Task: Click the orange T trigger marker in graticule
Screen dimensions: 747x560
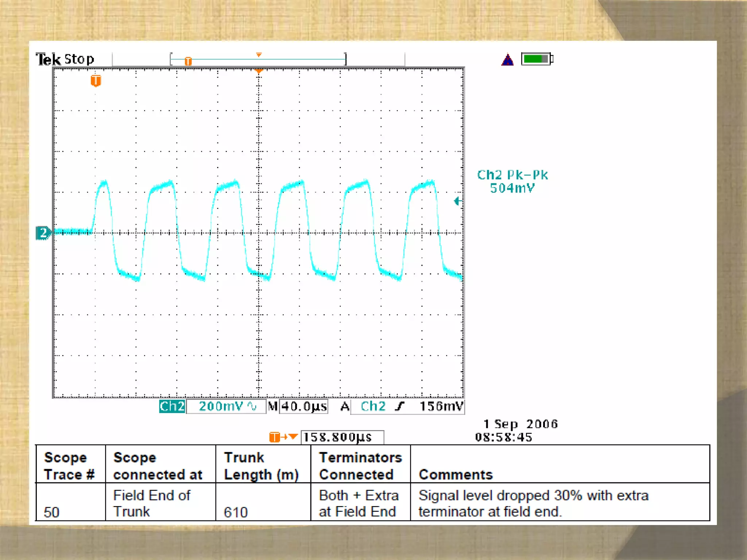Action: coord(96,81)
